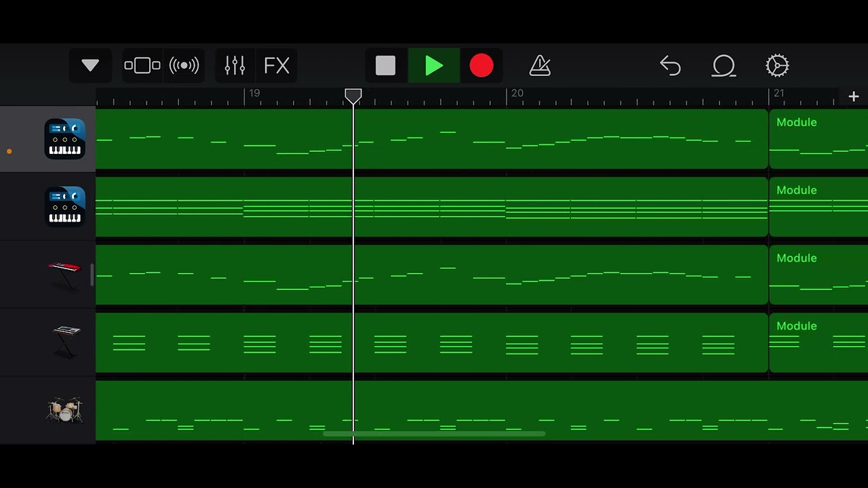This screenshot has width=868, height=488.
Task: Grab the track header resize handle
Action: [x=92, y=274]
